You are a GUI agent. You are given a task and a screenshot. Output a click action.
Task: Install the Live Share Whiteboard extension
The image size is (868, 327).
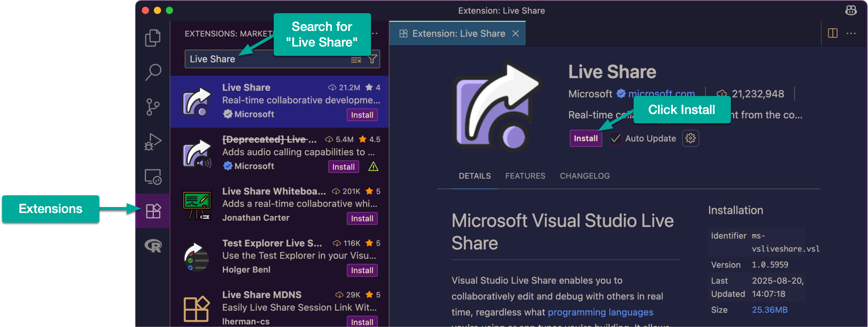362,218
